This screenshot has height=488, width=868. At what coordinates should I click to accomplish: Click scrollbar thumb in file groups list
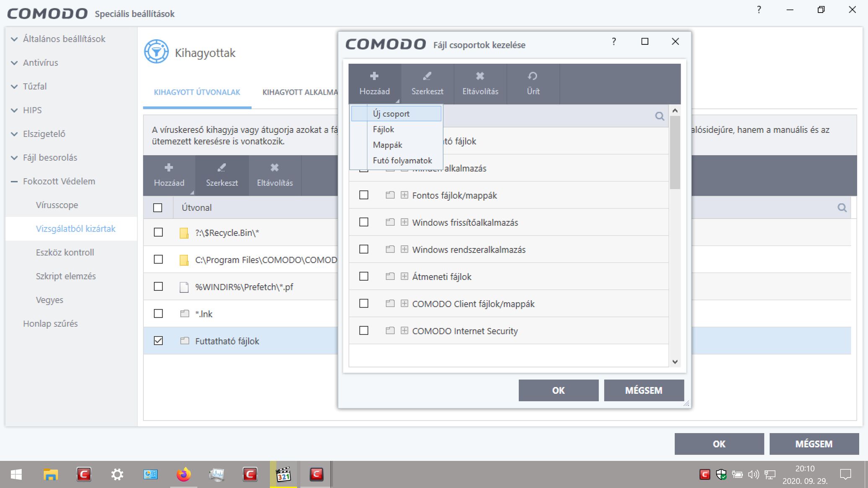pos(675,152)
